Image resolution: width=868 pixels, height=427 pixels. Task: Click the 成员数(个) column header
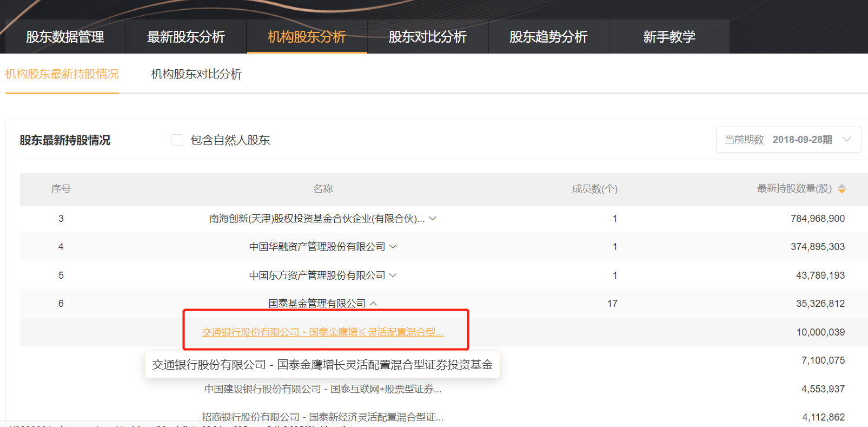[594, 189]
